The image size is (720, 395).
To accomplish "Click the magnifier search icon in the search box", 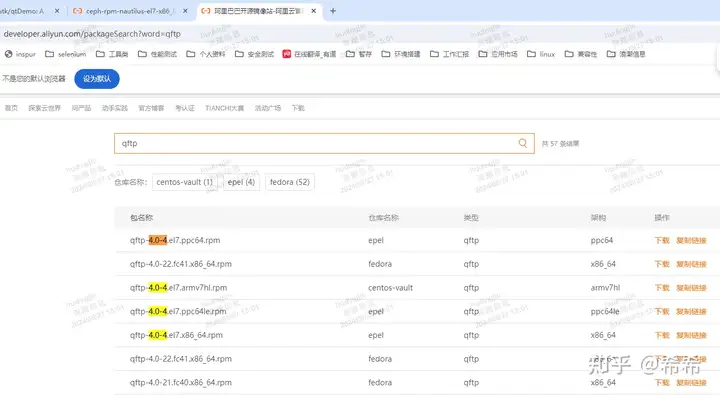I will coord(523,143).
